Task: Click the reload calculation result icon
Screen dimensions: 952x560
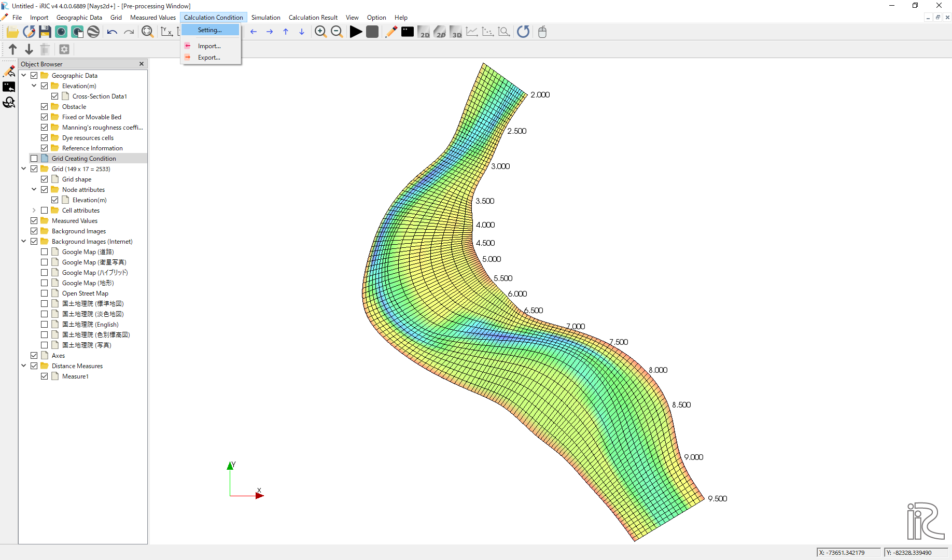Action: click(523, 32)
